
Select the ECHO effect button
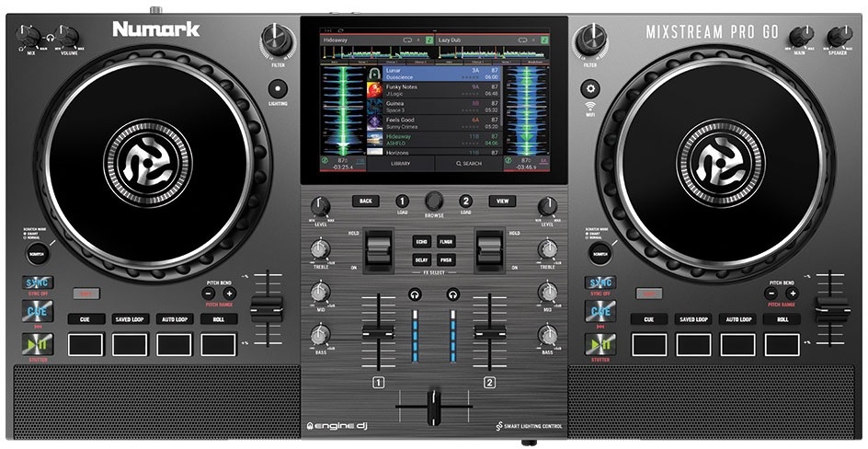[x=421, y=241]
